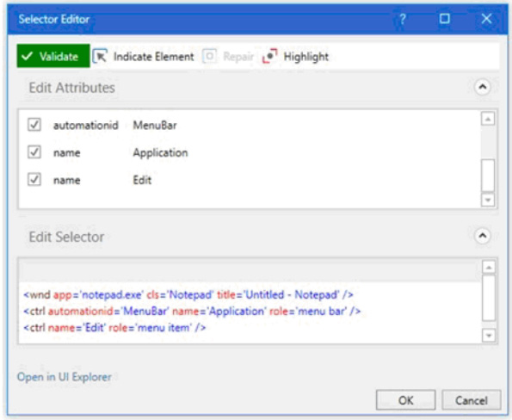Click attributes list scroll down arrow
Image resolution: width=512 pixels, height=420 pixels.
coord(488,200)
